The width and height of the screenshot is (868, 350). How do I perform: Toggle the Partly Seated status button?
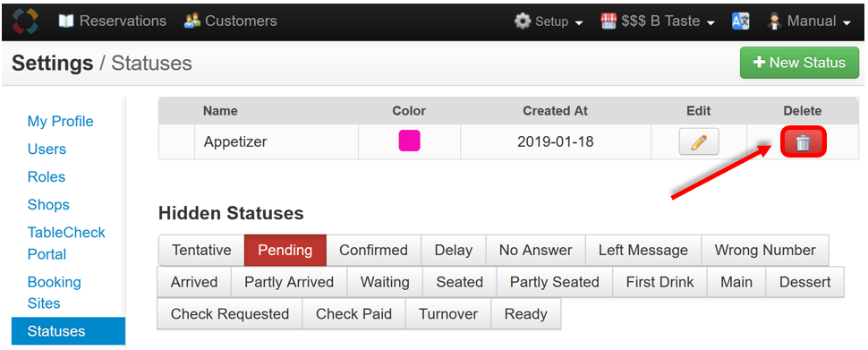pyautogui.click(x=555, y=283)
